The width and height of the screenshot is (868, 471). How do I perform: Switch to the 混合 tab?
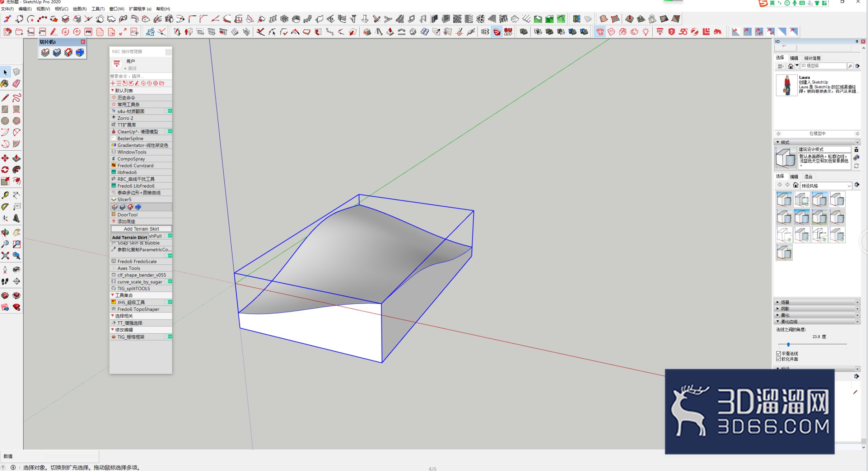click(808, 176)
